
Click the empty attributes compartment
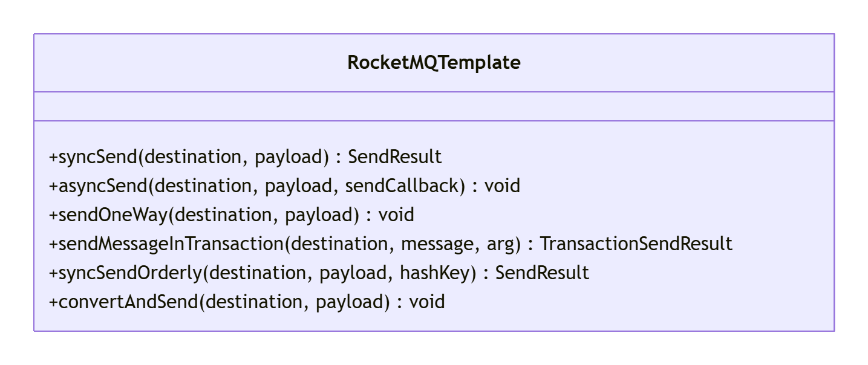click(434, 106)
